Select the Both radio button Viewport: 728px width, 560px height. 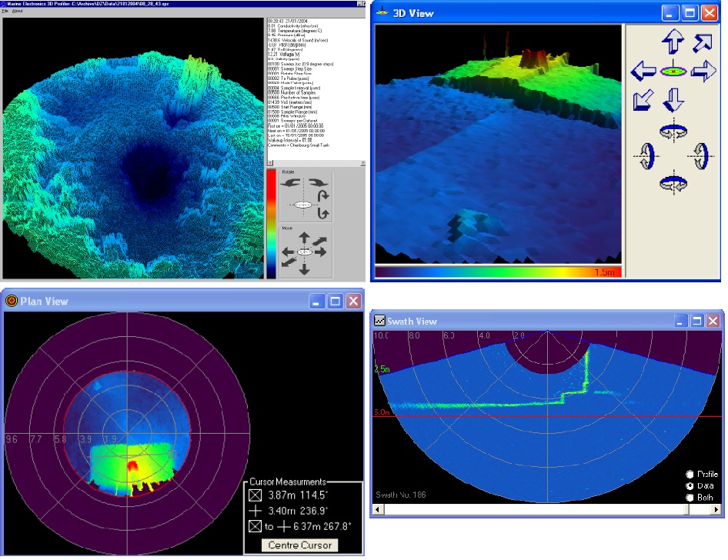tap(690, 498)
